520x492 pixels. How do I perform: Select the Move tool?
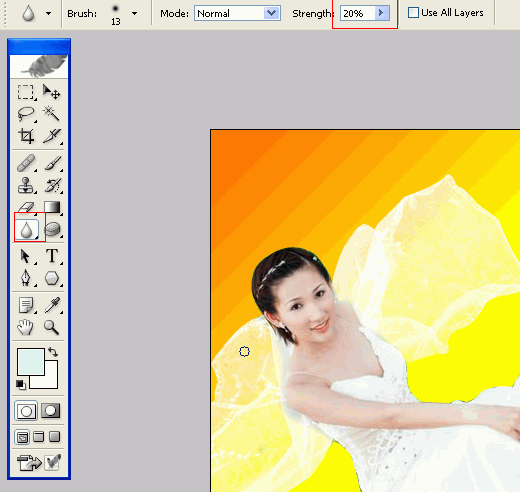coord(51,92)
